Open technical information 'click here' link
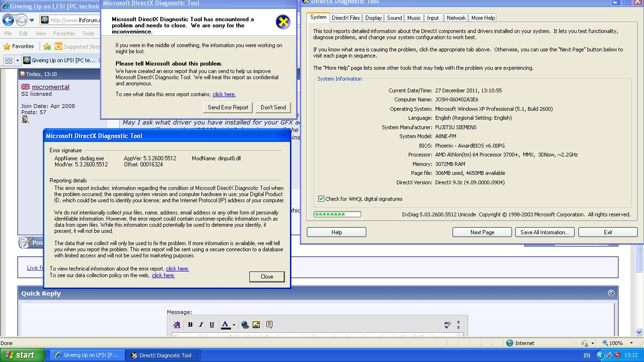Screen dimensions: 644x362 tap(177, 269)
